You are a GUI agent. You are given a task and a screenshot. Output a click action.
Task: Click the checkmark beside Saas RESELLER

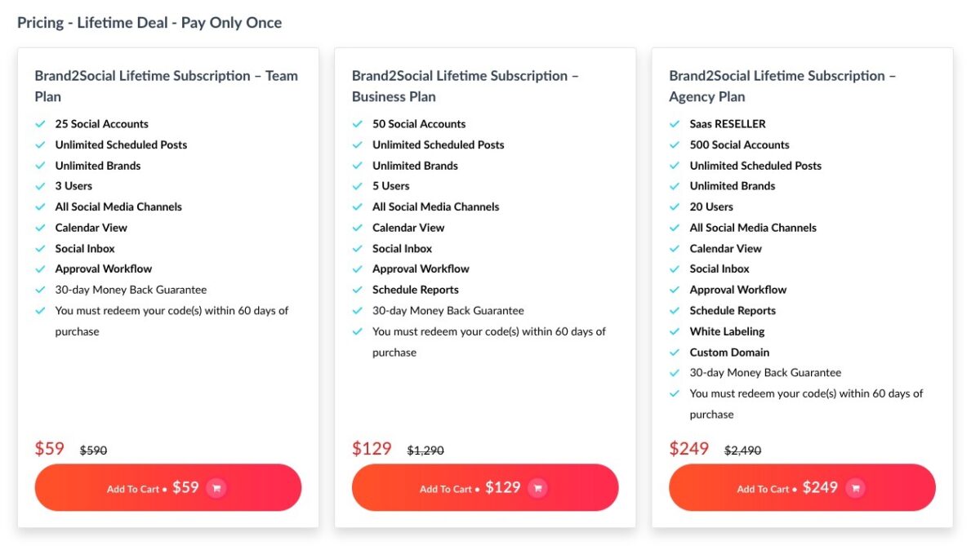(675, 124)
